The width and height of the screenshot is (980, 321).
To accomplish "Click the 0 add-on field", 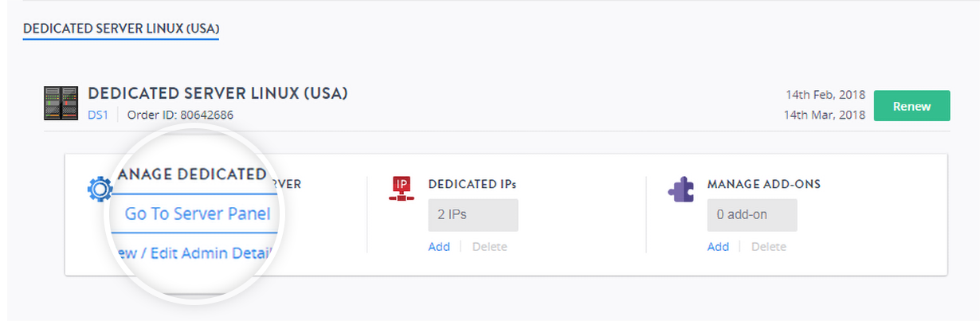I will 751,215.
